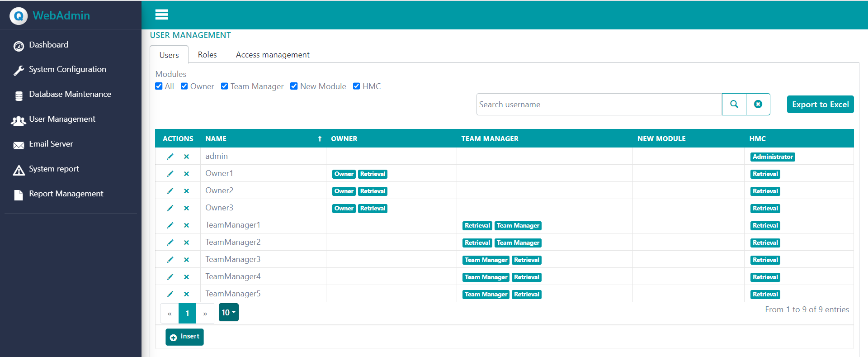Sort by the NAME column arrow

[x=320, y=139]
